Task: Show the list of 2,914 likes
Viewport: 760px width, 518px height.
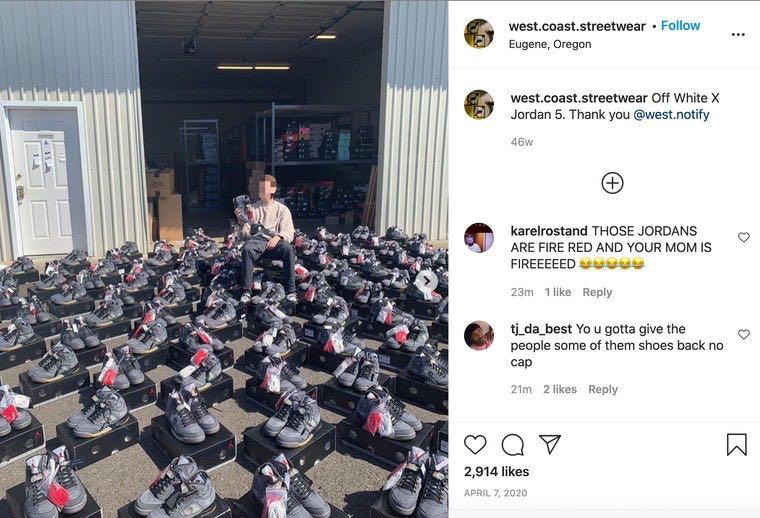Action: coord(496,471)
